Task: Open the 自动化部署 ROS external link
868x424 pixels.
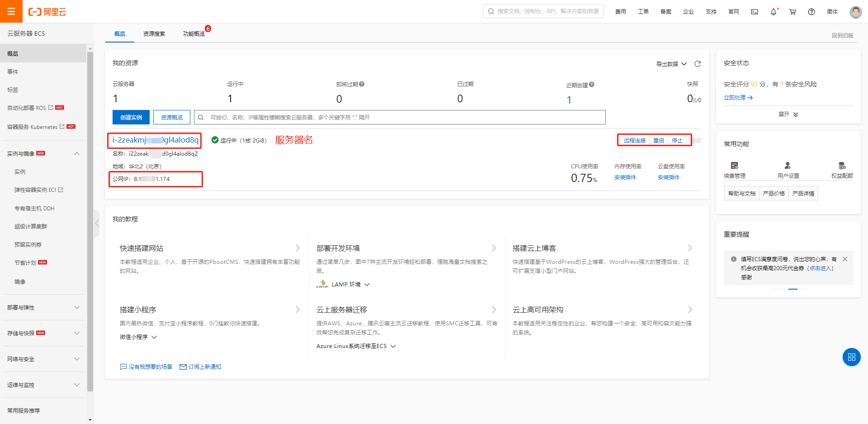Action: click(51, 108)
